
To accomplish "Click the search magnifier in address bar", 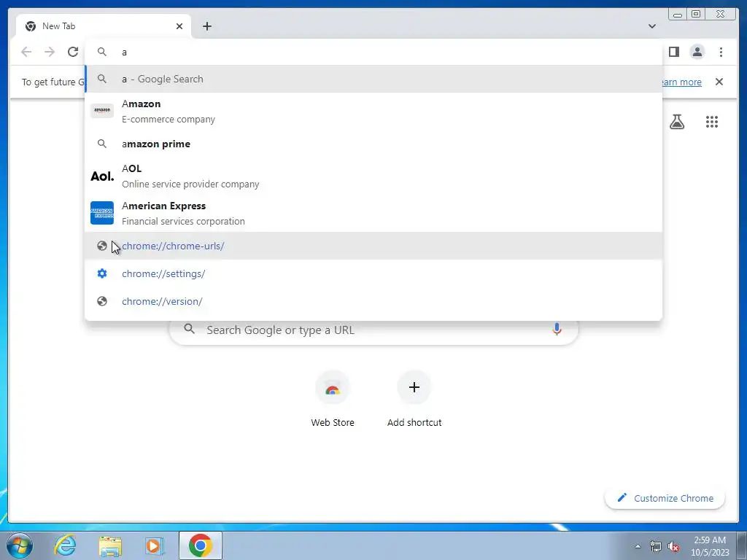I will (x=102, y=52).
